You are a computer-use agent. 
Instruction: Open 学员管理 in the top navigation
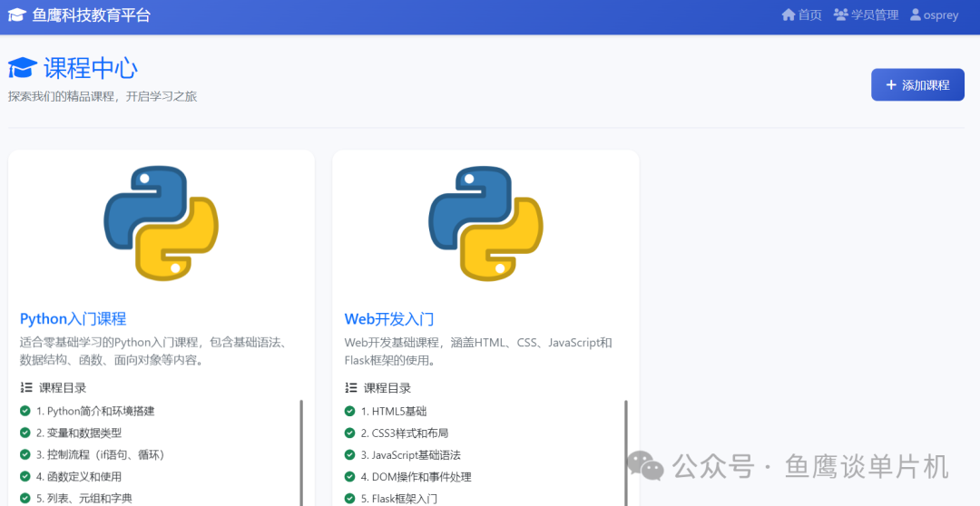pyautogui.click(x=867, y=15)
